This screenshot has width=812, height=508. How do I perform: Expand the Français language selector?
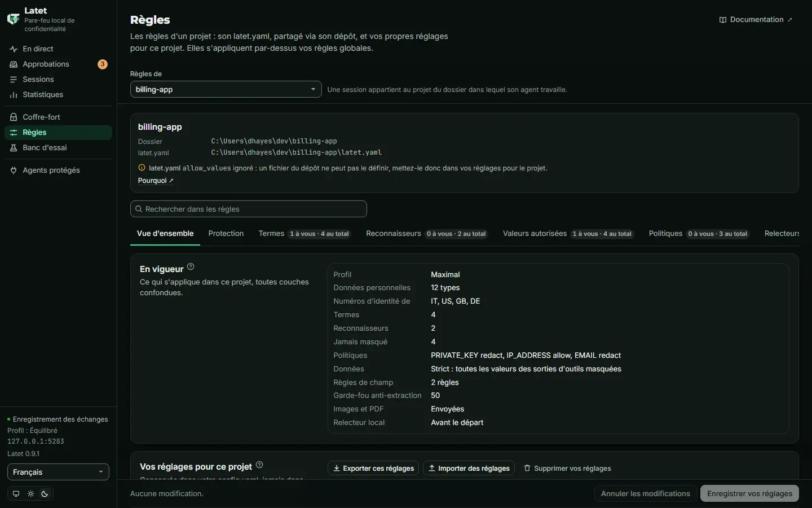pyautogui.click(x=58, y=472)
